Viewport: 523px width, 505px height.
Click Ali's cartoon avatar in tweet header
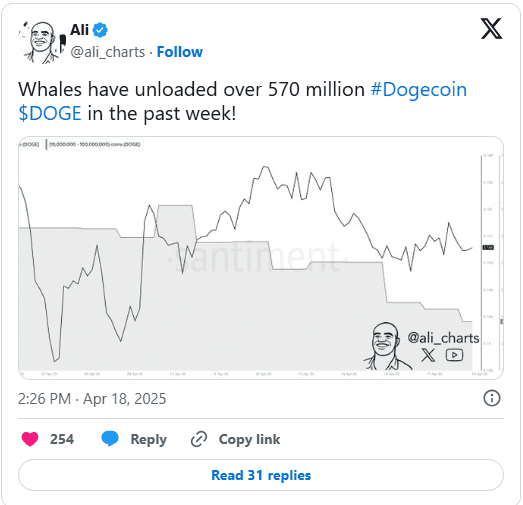tap(41, 42)
